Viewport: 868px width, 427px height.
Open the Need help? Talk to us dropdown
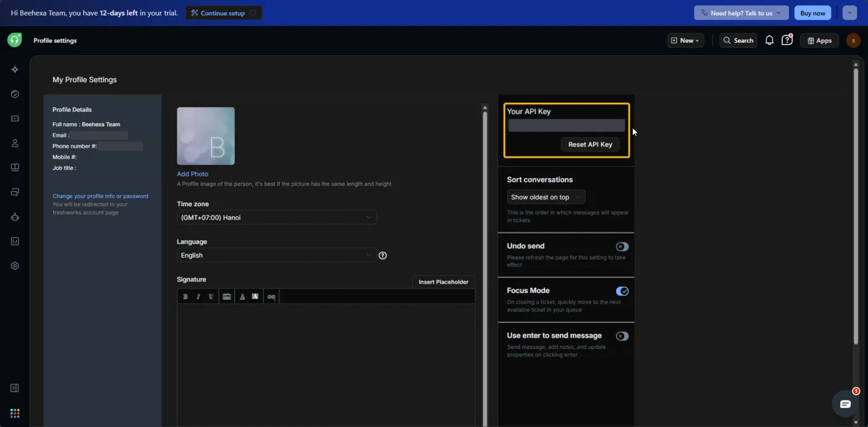tap(742, 13)
